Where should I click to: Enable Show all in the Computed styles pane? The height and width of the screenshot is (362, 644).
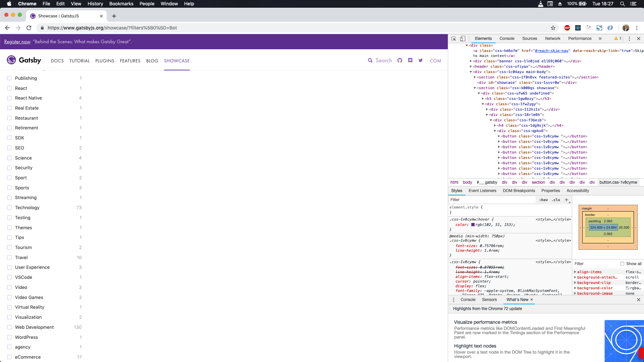pyautogui.click(x=622, y=264)
